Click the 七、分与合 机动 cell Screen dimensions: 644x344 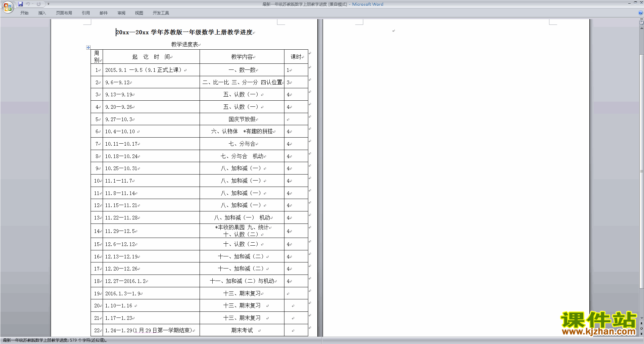coord(242,156)
